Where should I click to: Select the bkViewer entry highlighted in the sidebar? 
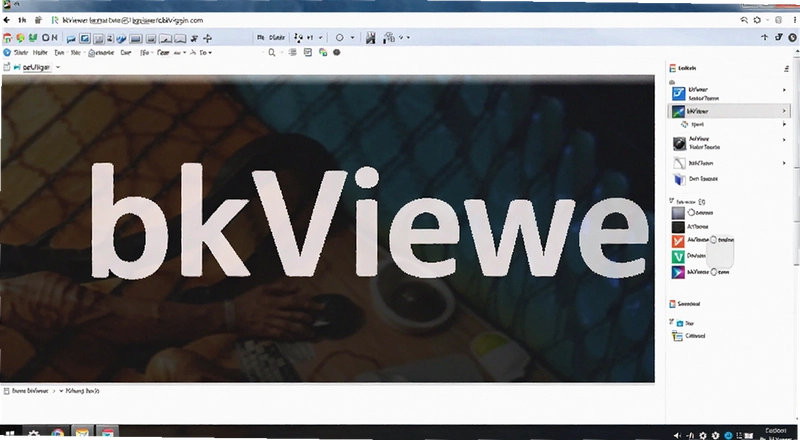point(728,111)
